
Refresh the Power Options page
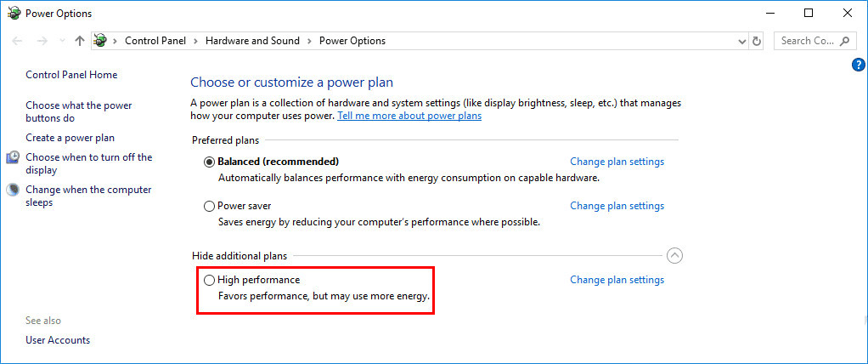click(758, 41)
